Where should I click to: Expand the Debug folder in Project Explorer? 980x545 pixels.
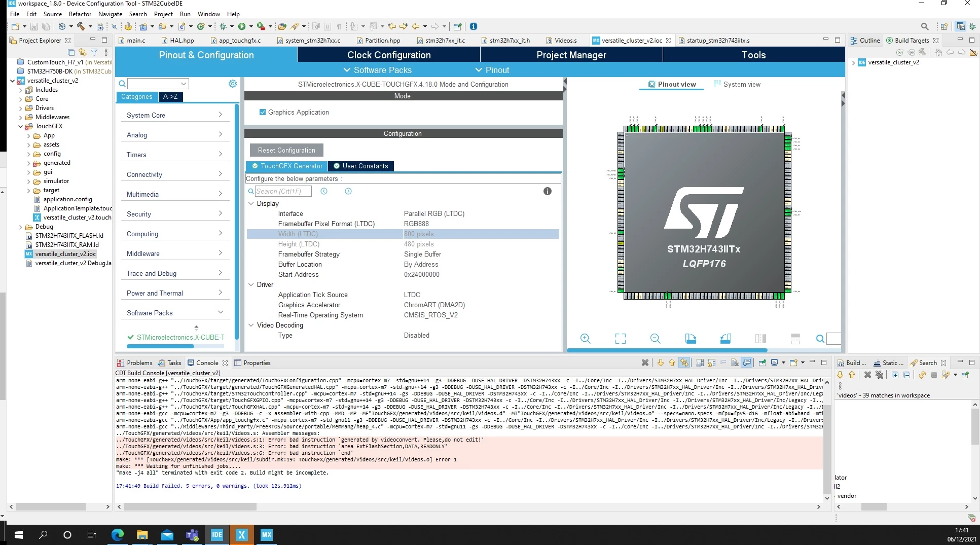tap(21, 227)
